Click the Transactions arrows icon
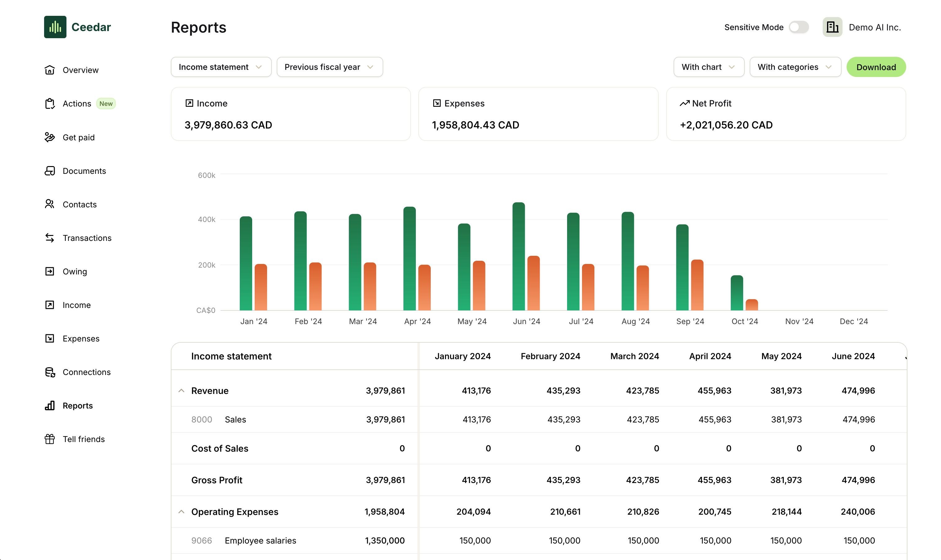 49,238
